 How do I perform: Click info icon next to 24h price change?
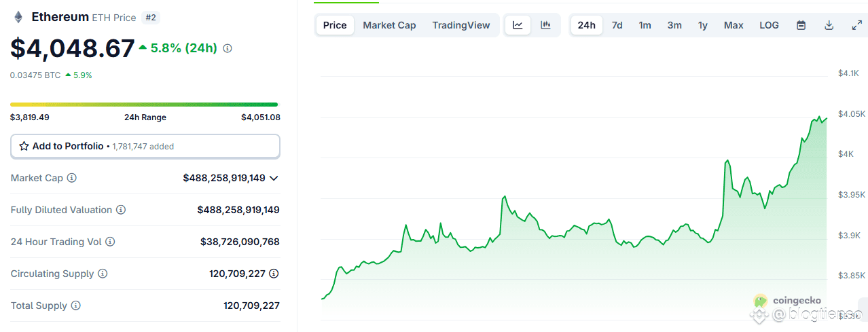click(228, 48)
